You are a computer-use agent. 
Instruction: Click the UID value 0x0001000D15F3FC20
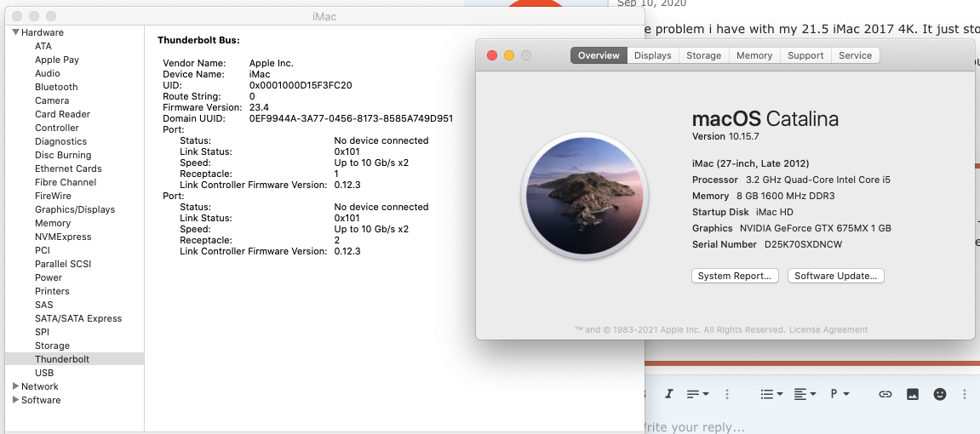tap(301, 86)
